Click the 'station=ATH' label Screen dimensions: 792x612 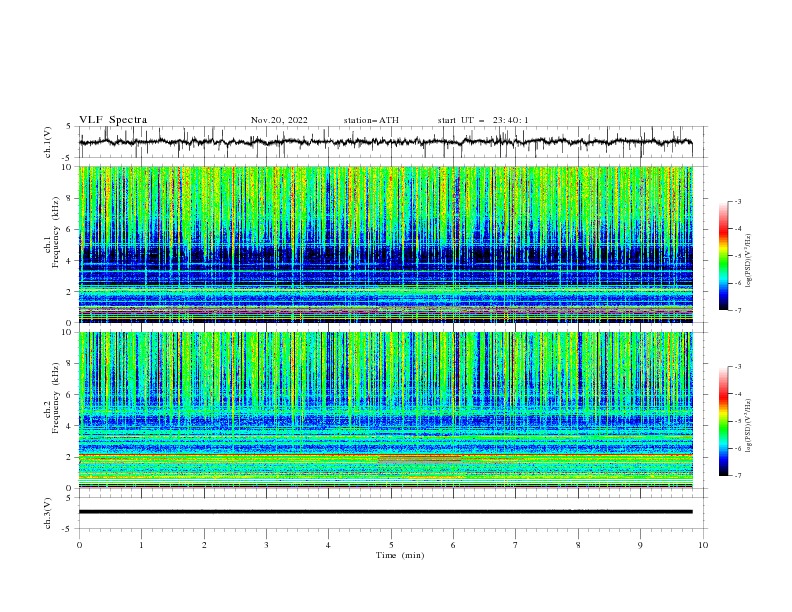[x=371, y=120]
